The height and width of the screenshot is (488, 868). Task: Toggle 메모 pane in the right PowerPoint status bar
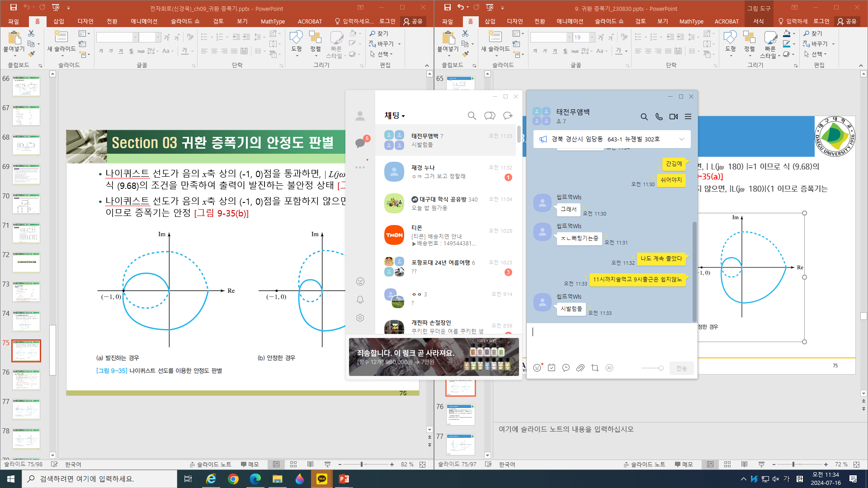pos(684,464)
